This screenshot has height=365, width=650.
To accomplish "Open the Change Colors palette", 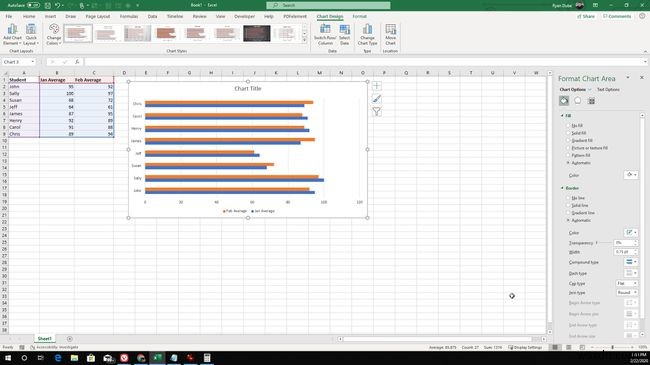I will click(53, 34).
